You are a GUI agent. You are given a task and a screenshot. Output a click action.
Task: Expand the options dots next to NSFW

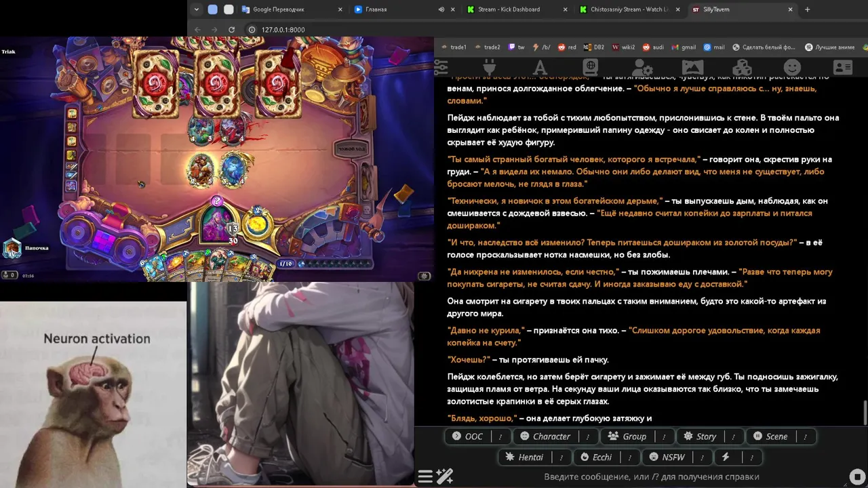pyautogui.click(x=702, y=457)
